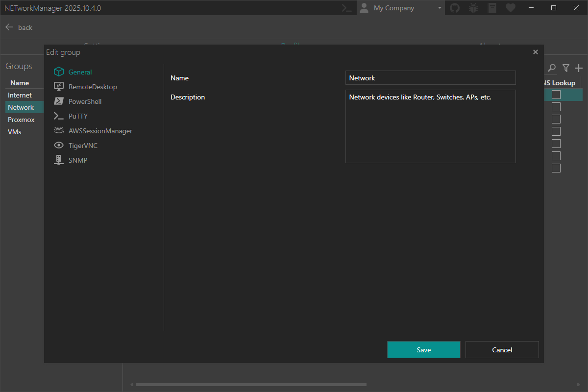Viewport: 588px width, 392px height.
Task: Enable the second DNS Lookup checkbox
Action: (556, 107)
